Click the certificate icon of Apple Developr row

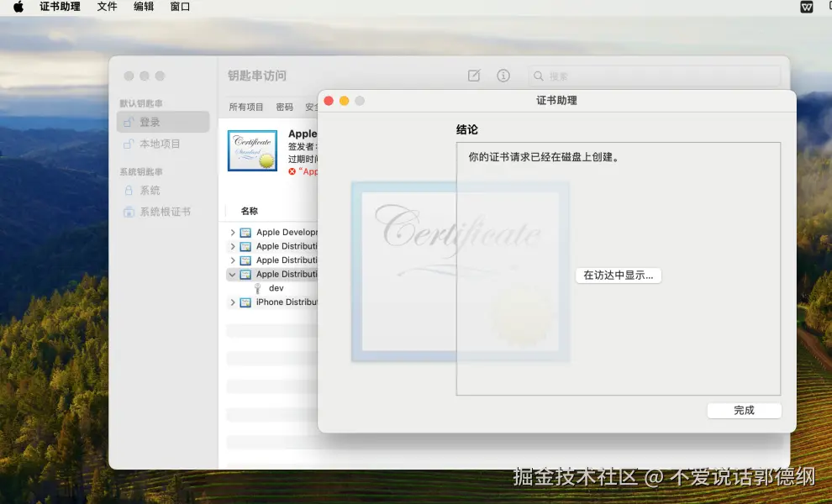(245, 233)
